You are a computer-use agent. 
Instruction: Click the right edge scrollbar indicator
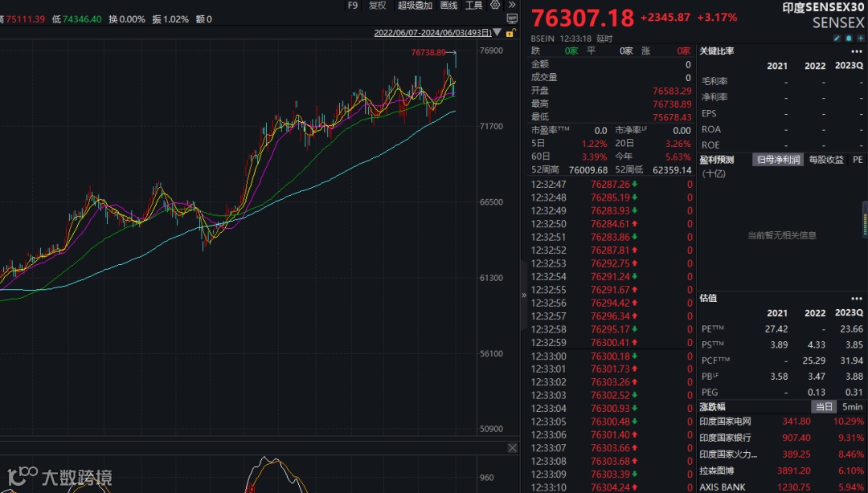(x=865, y=222)
